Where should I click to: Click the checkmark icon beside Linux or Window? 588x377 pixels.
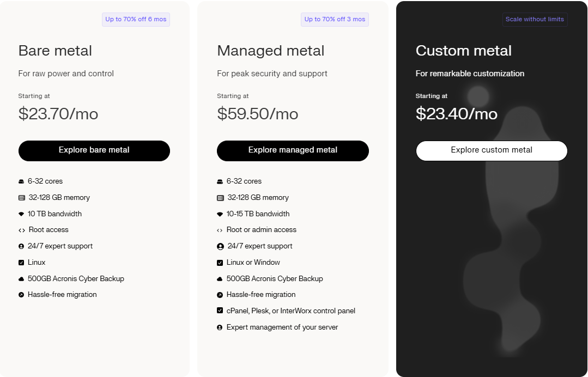pos(220,263)
